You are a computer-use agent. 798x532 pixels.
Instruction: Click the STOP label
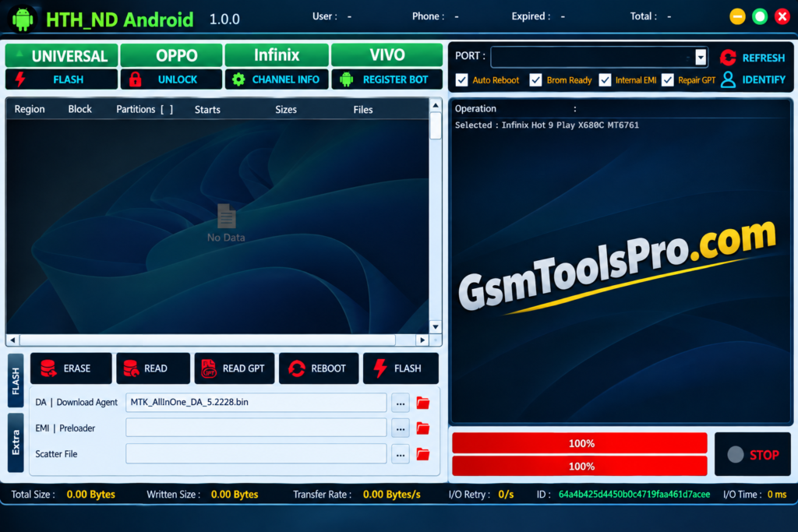pyautogui.click(x=764, y=455)
